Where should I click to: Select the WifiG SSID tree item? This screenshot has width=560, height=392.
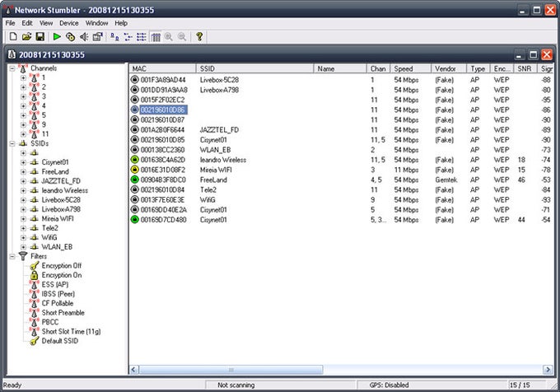(49, 237)
